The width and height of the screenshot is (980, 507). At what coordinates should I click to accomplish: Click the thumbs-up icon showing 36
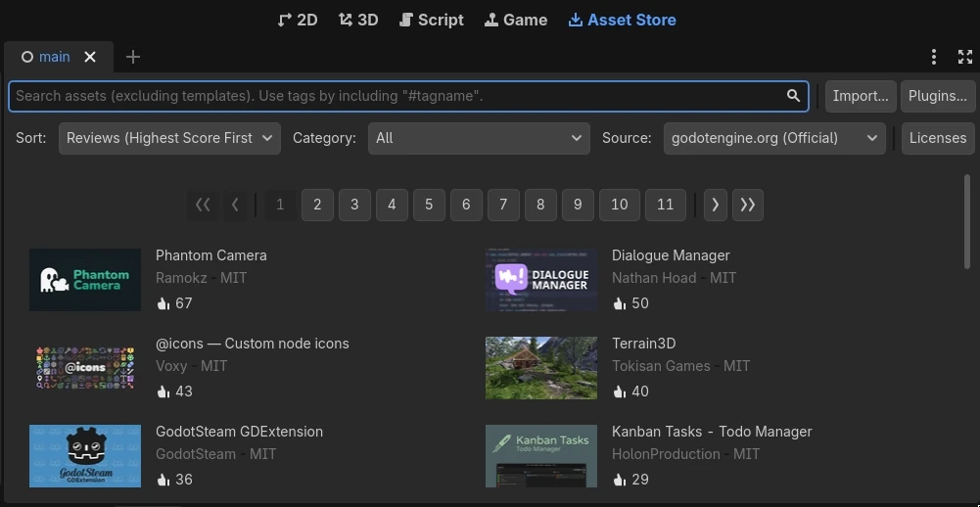point(163,481)
